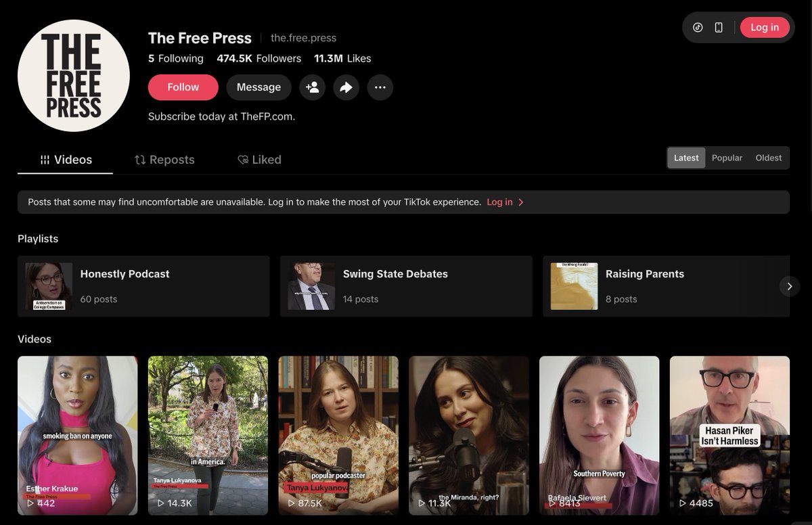
Task: Select the Videos tab
Action: pos(66,160)
